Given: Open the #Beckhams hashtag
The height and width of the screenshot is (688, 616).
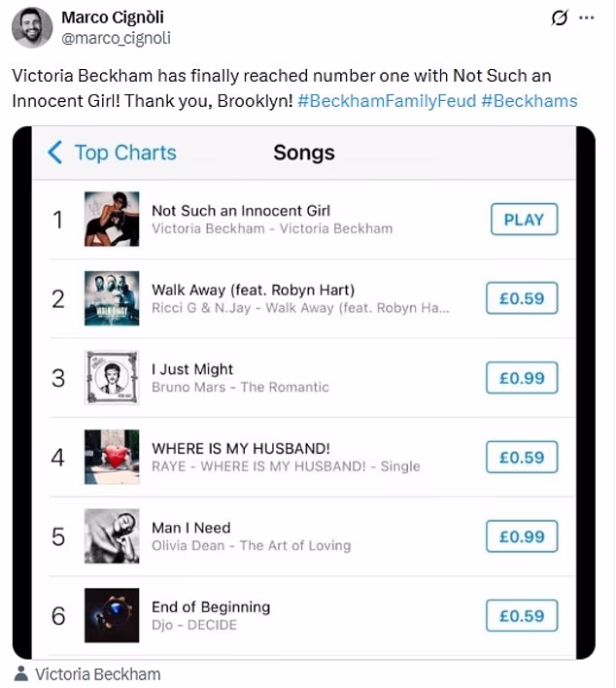Looking at the screenshot, I should [x=529, y=101].
